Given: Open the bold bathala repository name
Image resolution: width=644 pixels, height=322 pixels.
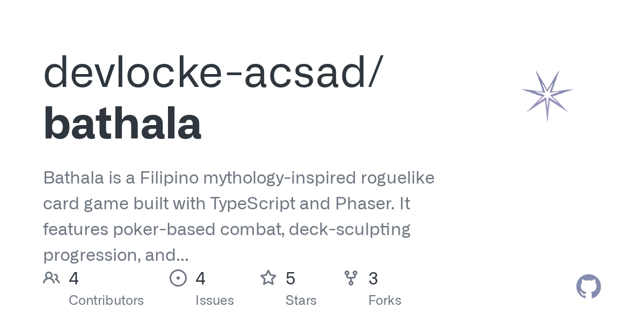Looking at the screenshot, I should [x=122, y=125].
